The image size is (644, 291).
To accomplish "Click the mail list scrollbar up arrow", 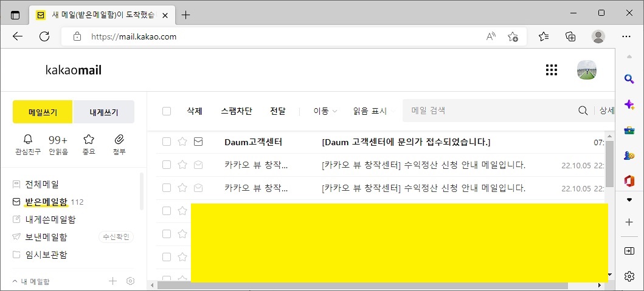I will (609, 135).
